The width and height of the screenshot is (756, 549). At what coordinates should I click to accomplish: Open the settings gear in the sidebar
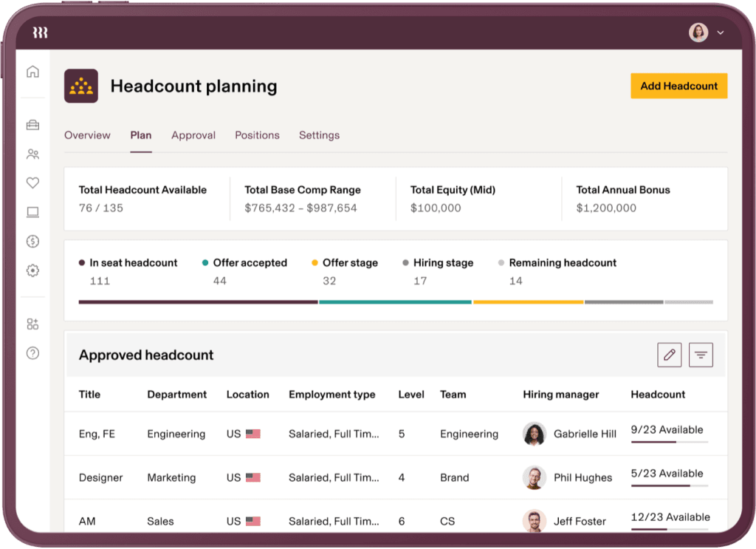(32, 270)
